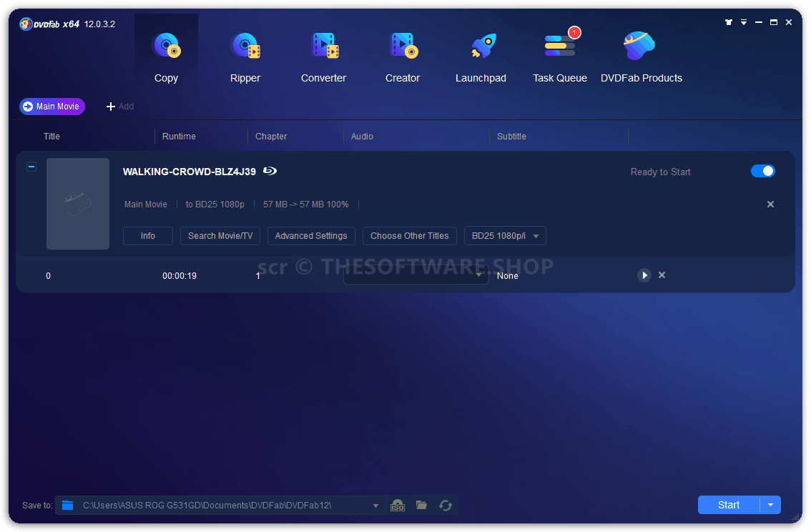
Task: Browse output folder with folder icon
Action: pyautogui.click(x=421, y=505)
